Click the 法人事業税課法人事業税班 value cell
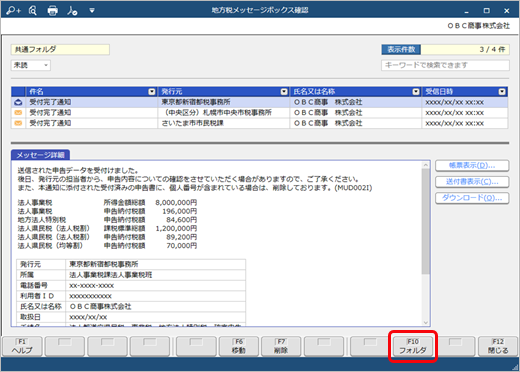This screenshot has height=372, width=520. 155,275
